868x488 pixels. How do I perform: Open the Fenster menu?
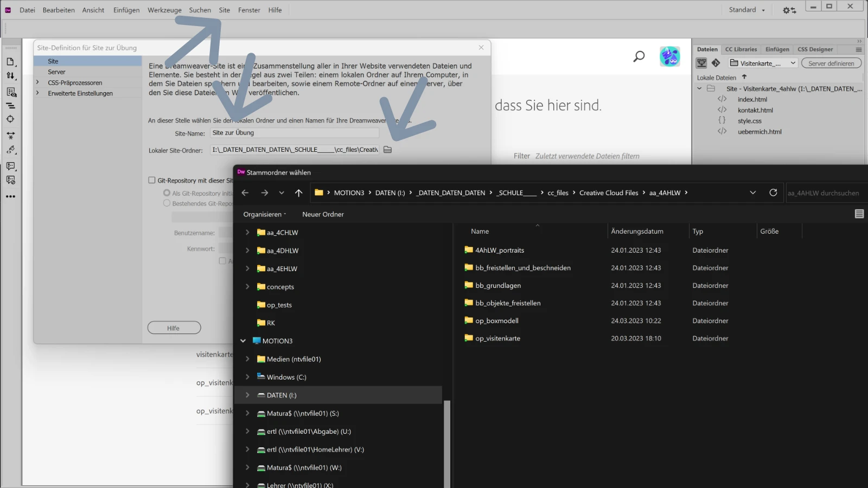click(249, 10)
